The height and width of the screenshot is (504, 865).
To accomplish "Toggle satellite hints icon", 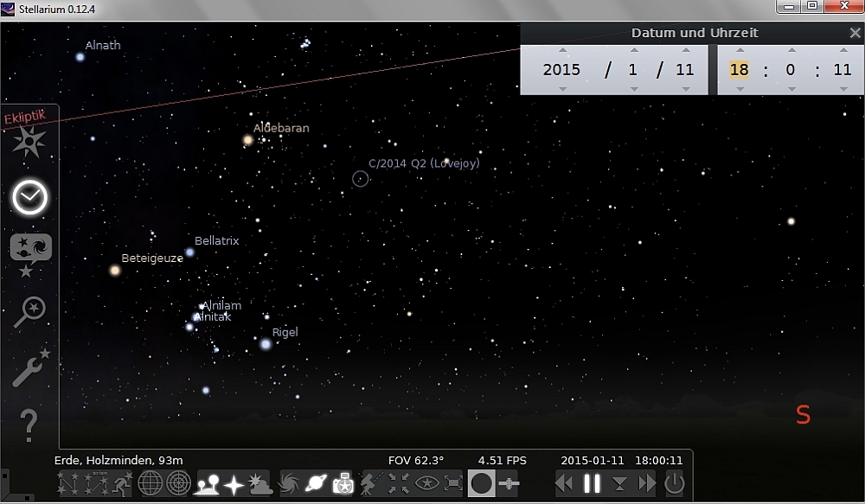I will click(x=509, y=483).
